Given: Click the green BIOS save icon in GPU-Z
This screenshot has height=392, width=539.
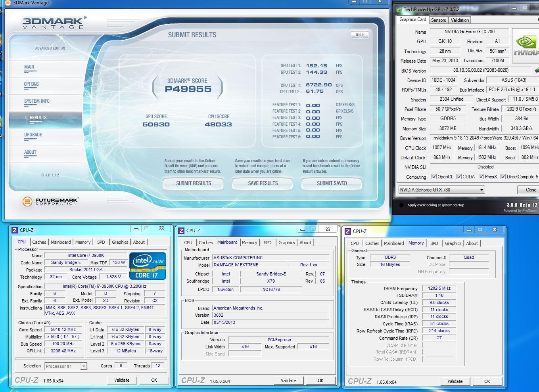Looking at the screenshot, I should [537, 70].
